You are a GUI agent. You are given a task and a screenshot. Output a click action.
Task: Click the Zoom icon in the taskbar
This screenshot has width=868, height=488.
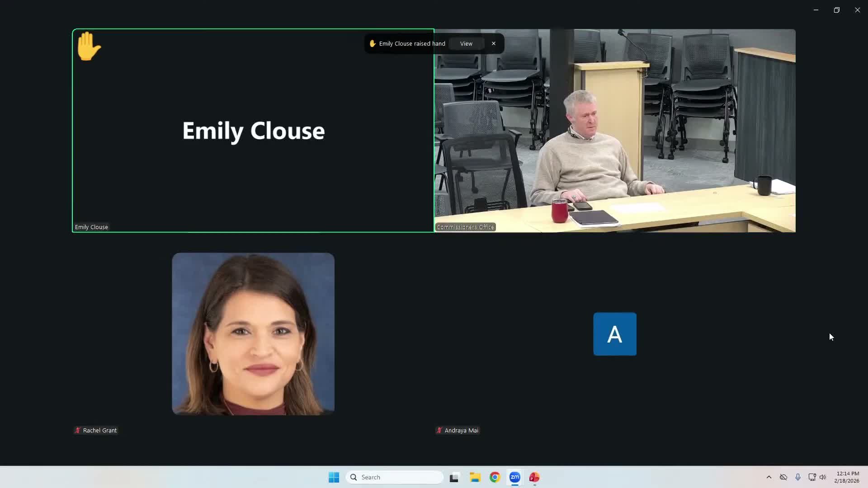514,477
